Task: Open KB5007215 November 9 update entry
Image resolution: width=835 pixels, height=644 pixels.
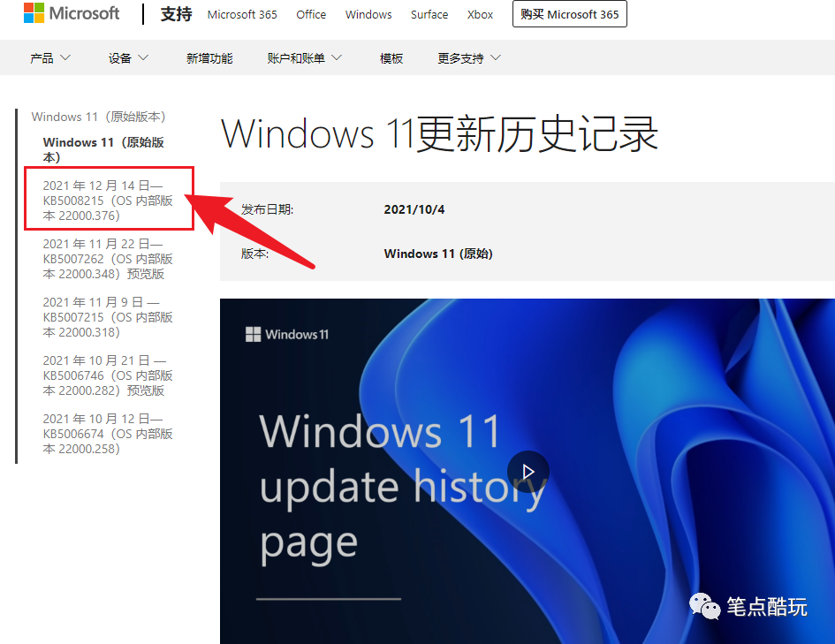Action: [108, 317]
